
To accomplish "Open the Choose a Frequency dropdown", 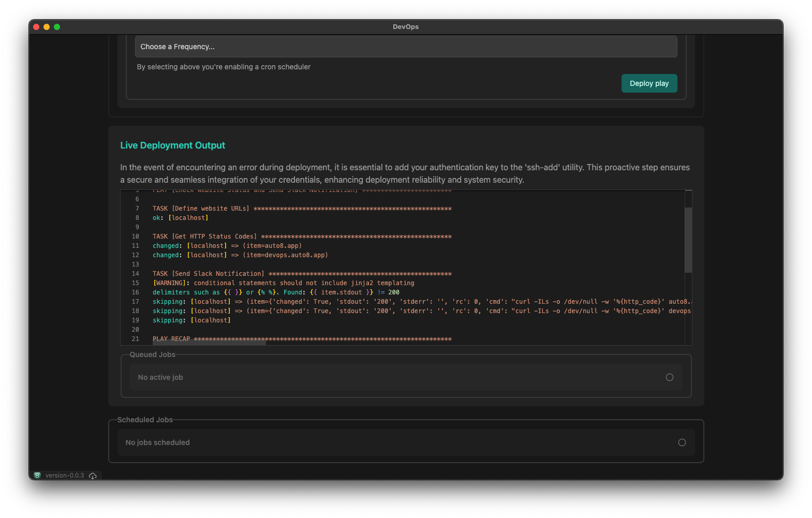I will pyautogui.click(x=406, y=47).
